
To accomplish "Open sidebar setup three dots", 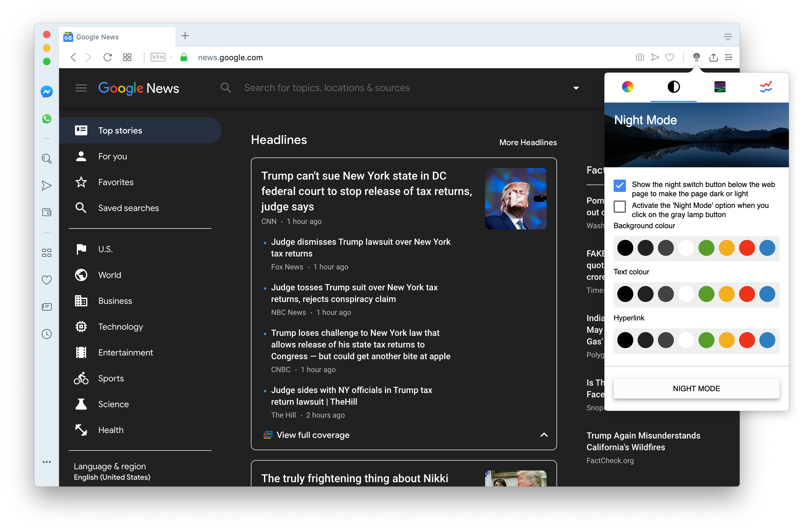I will coord(47,462).
